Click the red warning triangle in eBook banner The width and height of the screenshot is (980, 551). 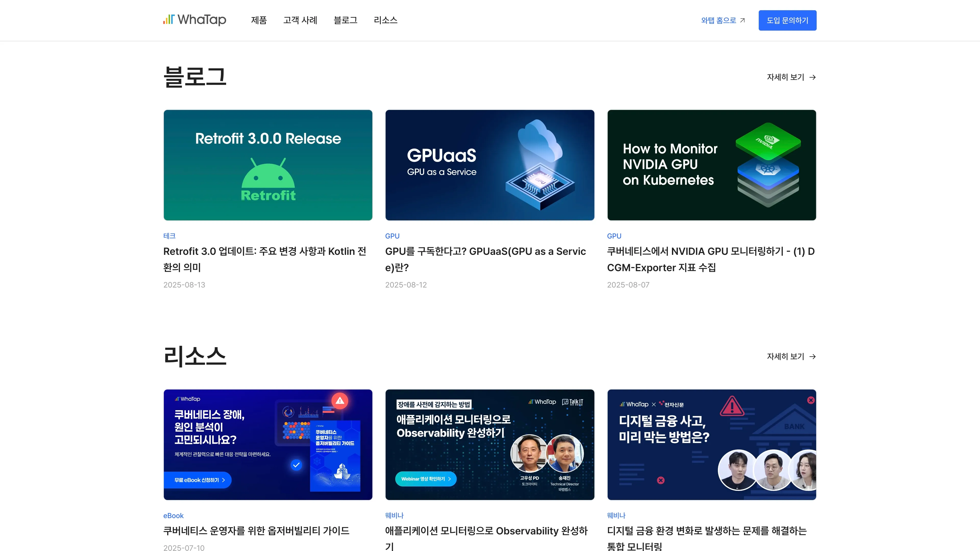tap(340, 400)
